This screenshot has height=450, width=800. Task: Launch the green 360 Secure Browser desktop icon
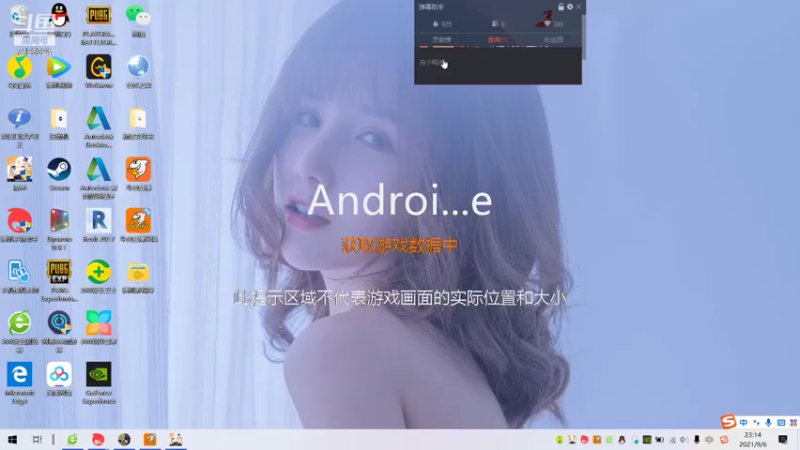[x=19, y=323]
